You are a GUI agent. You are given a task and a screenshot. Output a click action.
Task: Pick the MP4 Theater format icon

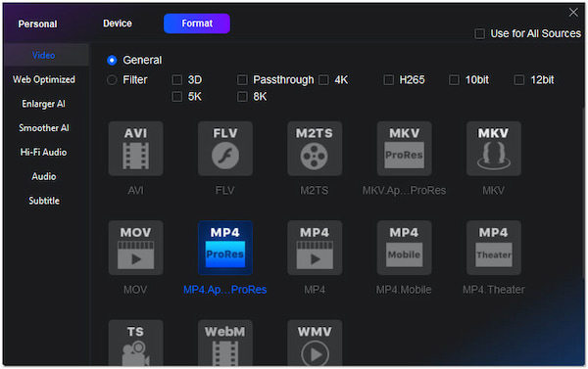494,248
